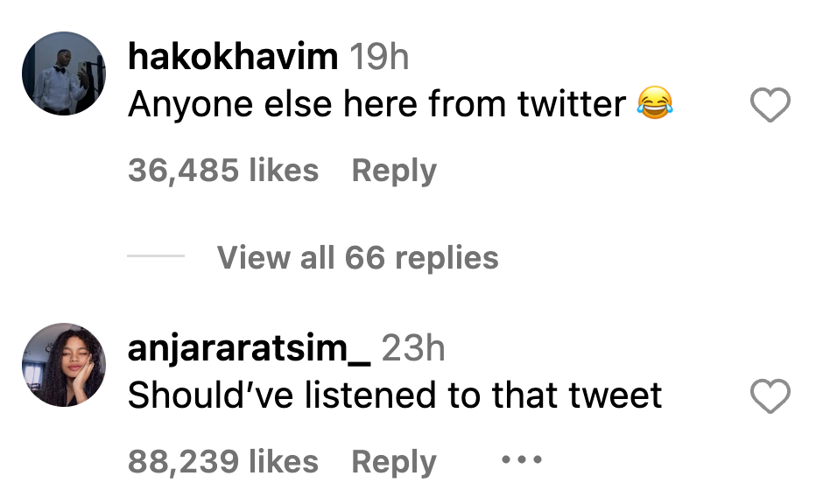View the 36,485 likes list
The height and width of the screenshot is (504, 823).
coord(223,170)
